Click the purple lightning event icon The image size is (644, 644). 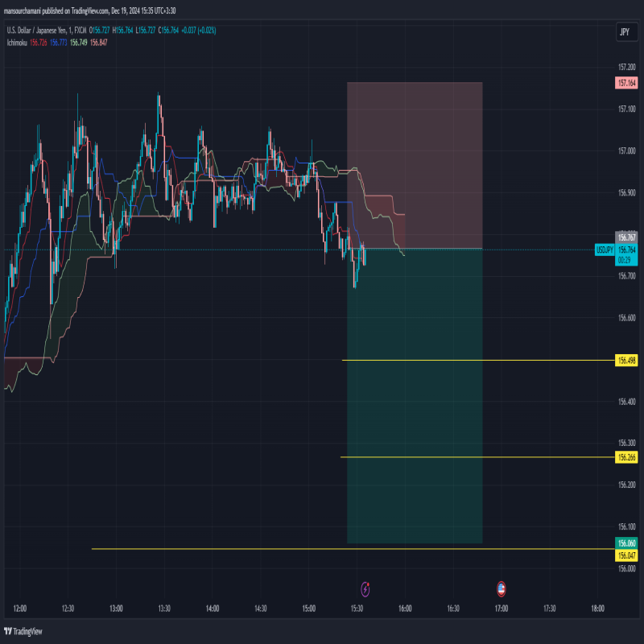tap(365, 588)
